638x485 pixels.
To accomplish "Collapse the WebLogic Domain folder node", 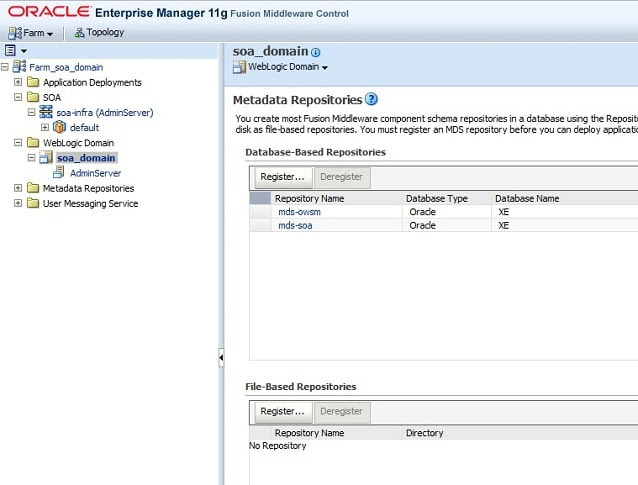I will click(18, 142).
